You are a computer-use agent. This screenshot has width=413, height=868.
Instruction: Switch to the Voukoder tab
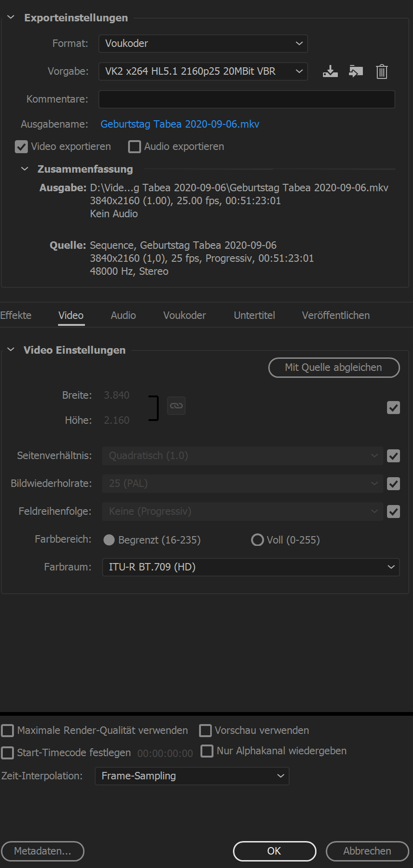tap(184, 316)
